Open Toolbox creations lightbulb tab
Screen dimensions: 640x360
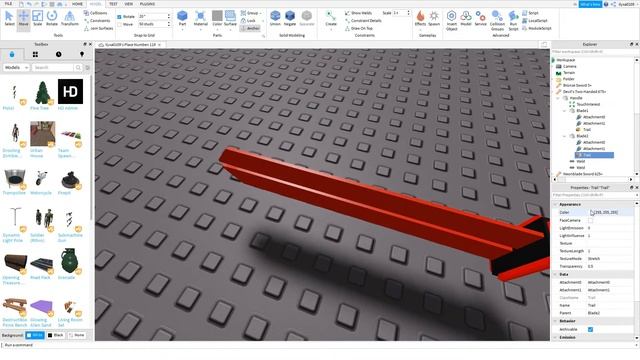click(x=82, y=54)
